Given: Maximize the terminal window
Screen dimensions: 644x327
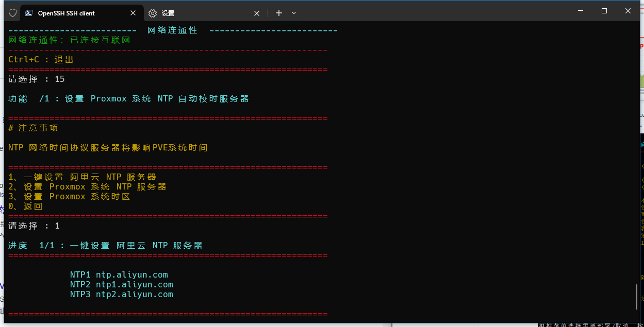Looking at the screenshot, I should coord(604,11).
